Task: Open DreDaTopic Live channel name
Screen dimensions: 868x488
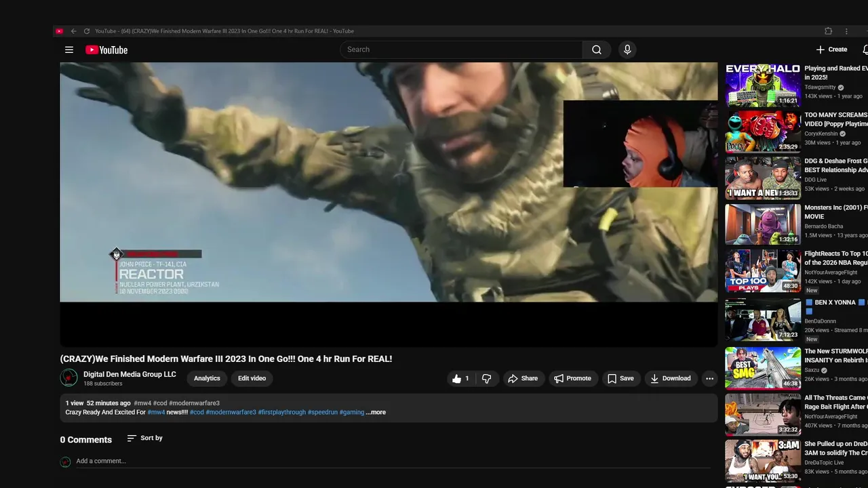Action: click(x=824, y=462)
